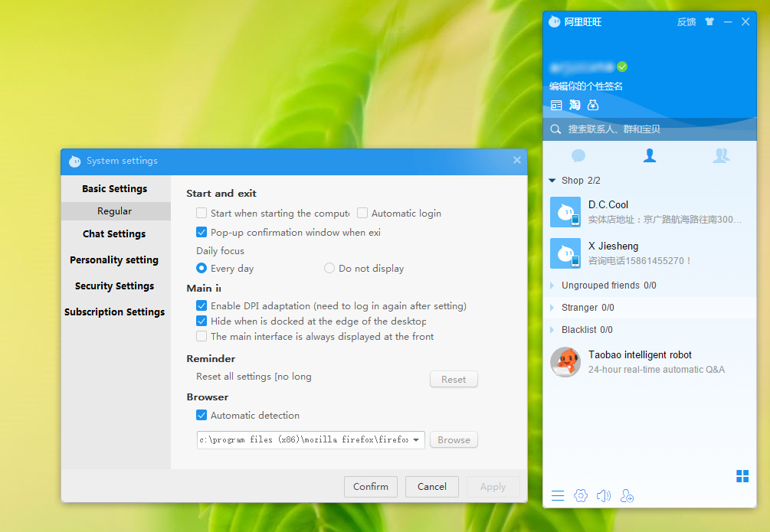Expand the Ungrouped friends group
The height and width of the screenshot is (532, 770).
pos(552,286)
